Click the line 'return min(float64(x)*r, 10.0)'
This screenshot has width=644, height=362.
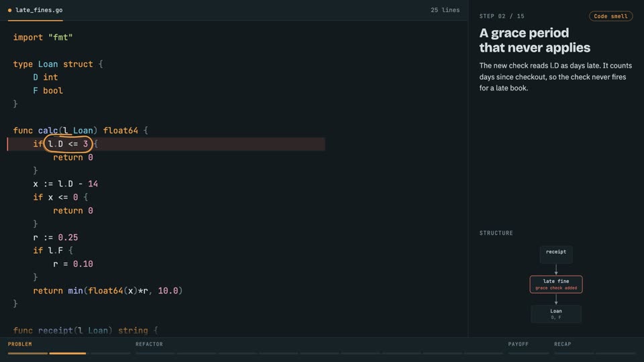[x=107, y=290]
